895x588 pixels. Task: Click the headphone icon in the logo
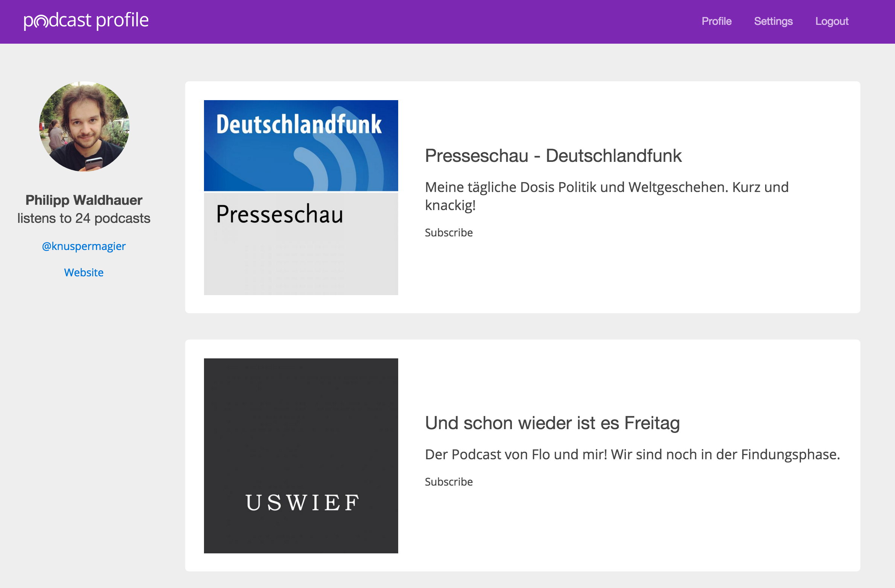[41, 22]
